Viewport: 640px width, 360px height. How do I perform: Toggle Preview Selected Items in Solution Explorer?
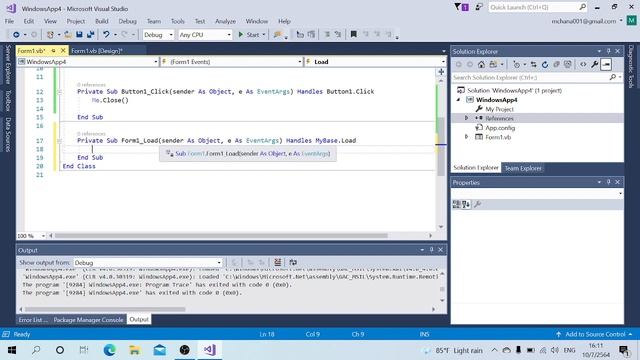coord(606,64)
